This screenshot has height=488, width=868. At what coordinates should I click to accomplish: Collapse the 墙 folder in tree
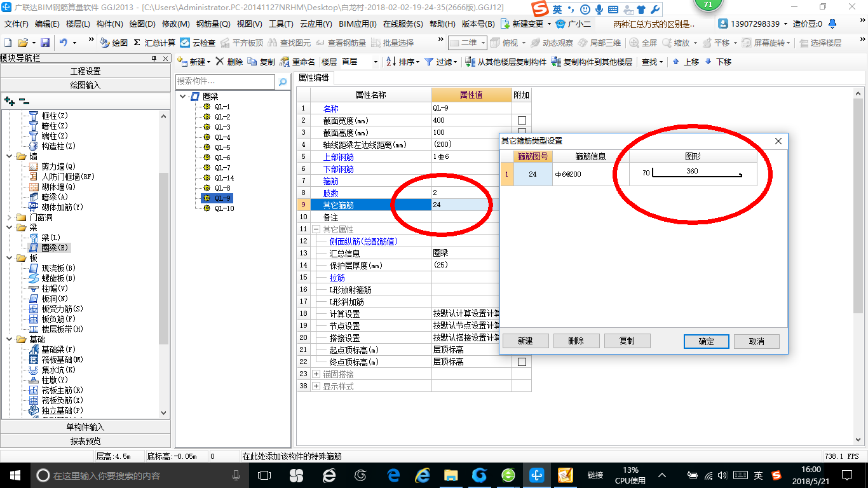pyautogui.click(x=9, y=156)
